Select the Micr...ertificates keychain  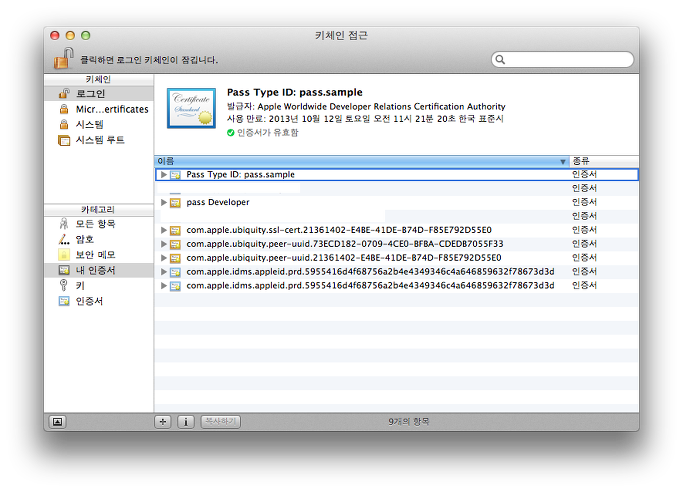click(99, 109)
